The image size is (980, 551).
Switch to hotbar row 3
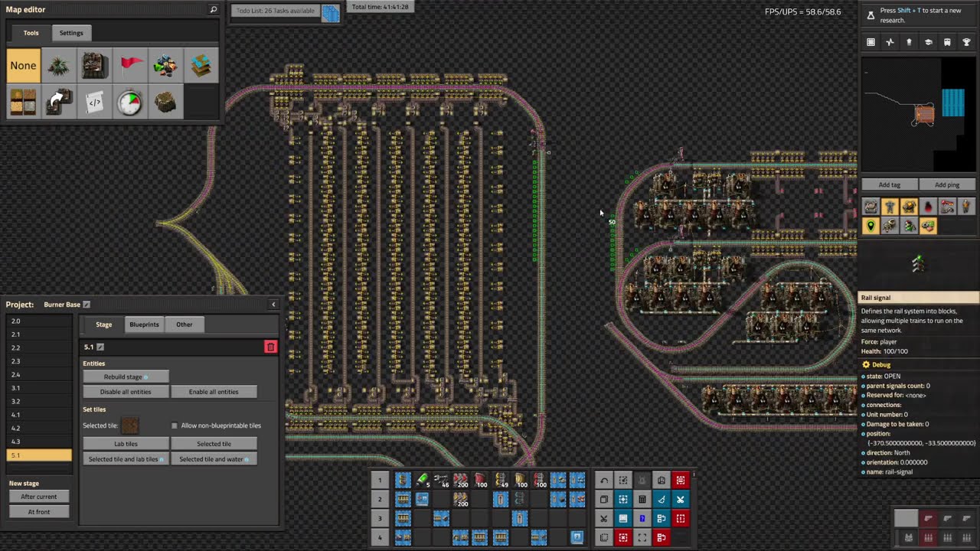380,519
